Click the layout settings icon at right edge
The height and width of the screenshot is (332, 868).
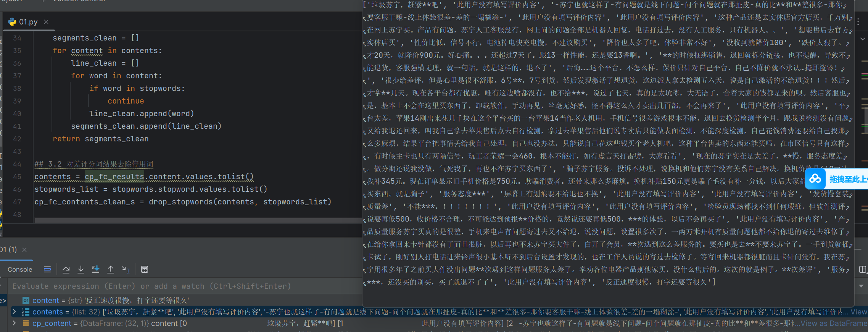tap(862, 269)
